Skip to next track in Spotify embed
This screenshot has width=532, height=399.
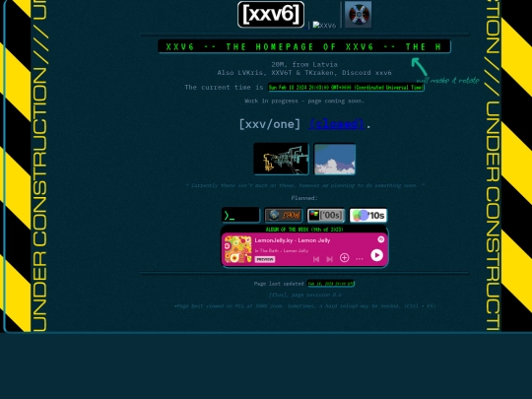click(x=329, y=259)
